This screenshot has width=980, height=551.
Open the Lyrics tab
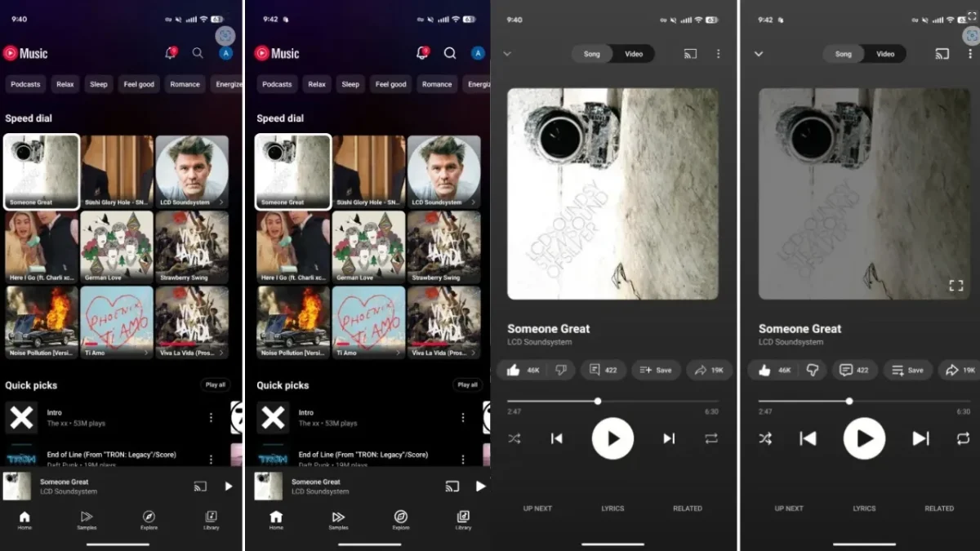tap(612, 508)
